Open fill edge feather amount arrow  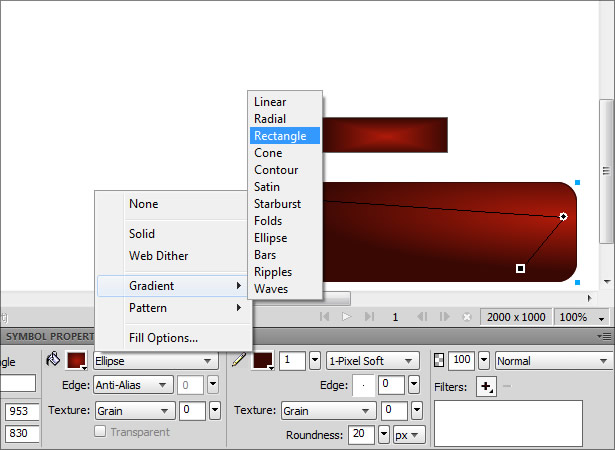click(213, 384)
